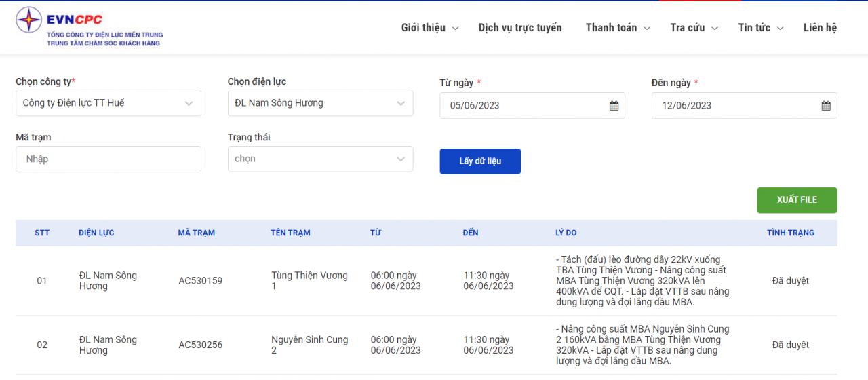
Task: Select station code AC530159
Action: 201,281
